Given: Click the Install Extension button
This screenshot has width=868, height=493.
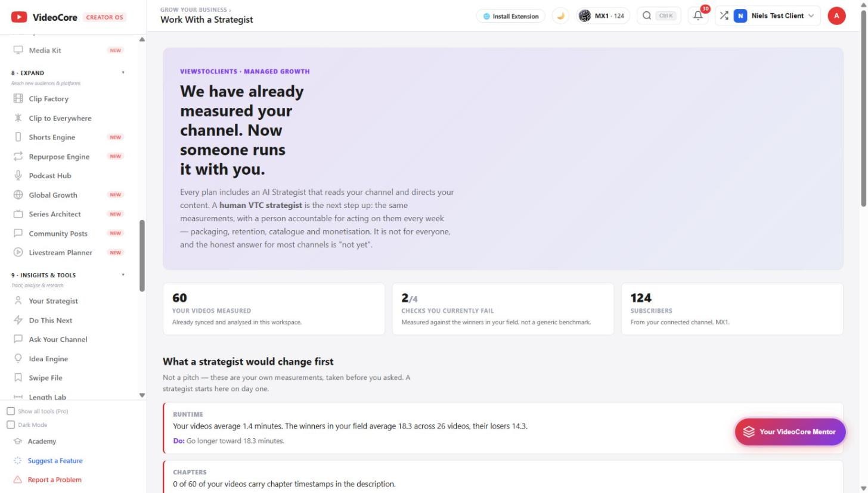Looking at the screenshot, I should tap(510, 16).
